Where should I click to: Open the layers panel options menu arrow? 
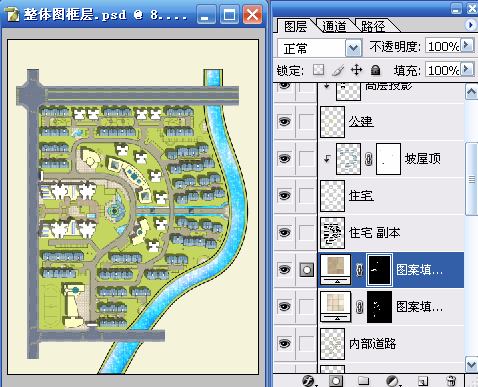pyautogui.click(x=470, y=25)
